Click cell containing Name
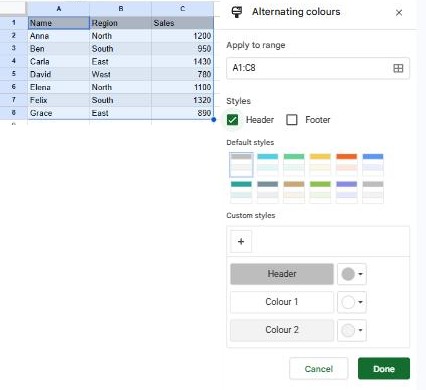This screenshot has width=426, height=390. pyautogui.click(x=59, y=23)
